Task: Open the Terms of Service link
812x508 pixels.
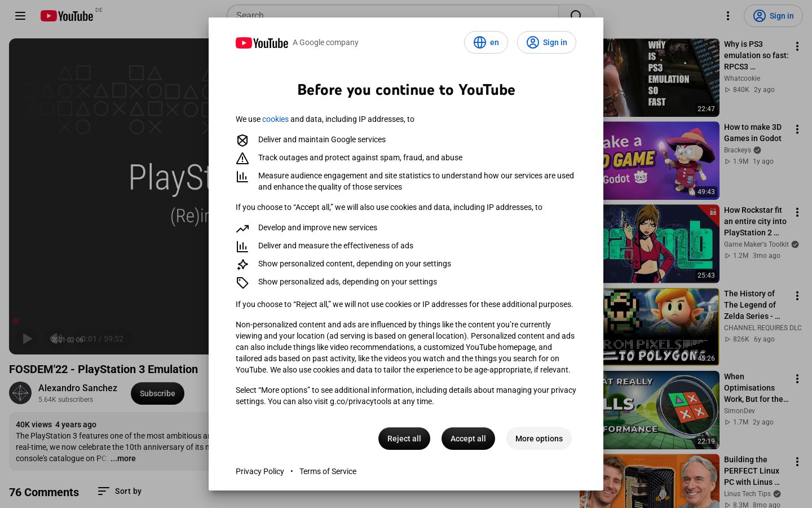Action: (x=328, y=471)
